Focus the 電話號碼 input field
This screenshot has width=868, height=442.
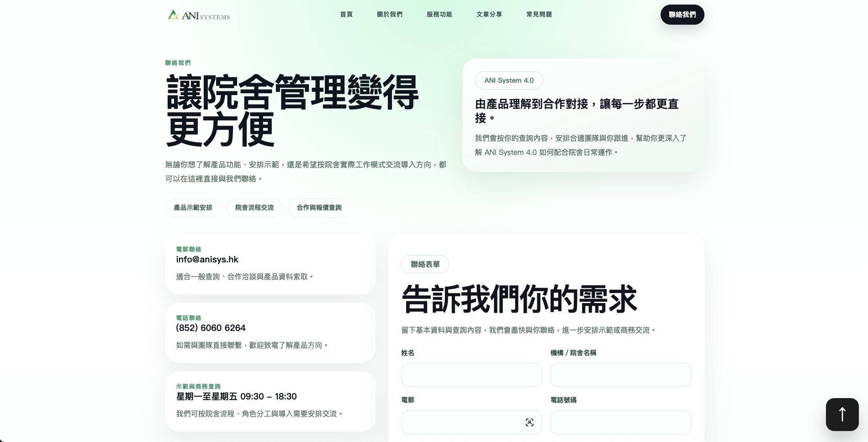point(621,422)
